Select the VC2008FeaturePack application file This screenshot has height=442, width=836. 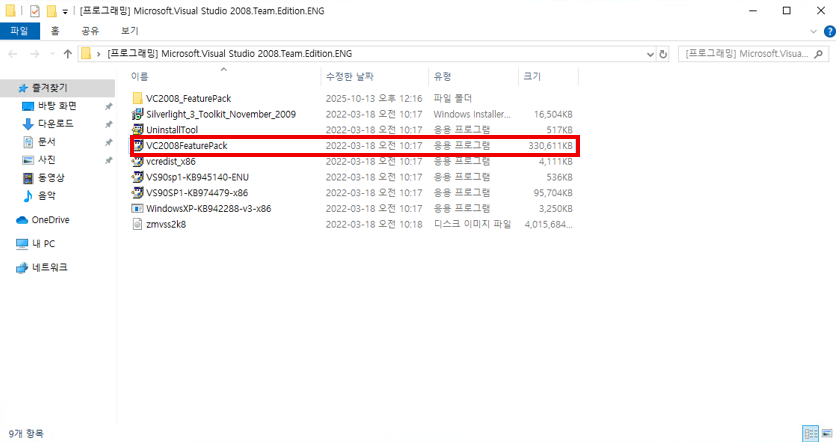pyautogui.click(x=186, y=146)
